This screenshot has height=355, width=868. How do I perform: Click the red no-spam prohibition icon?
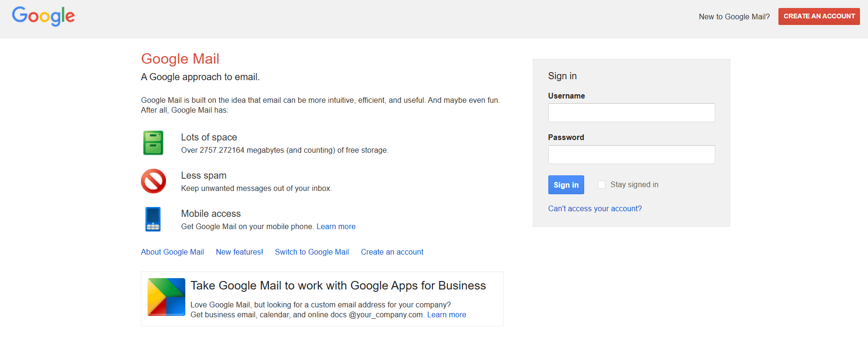pyautogui.click(x=153, y=181)
